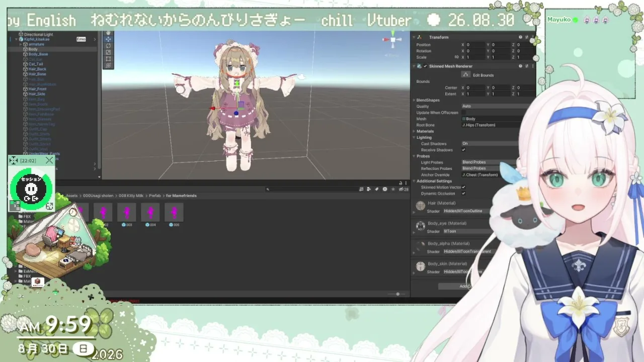
Task: Go to 008 Kitty Milk breadcrumb folder
Action: pos(130,196)
